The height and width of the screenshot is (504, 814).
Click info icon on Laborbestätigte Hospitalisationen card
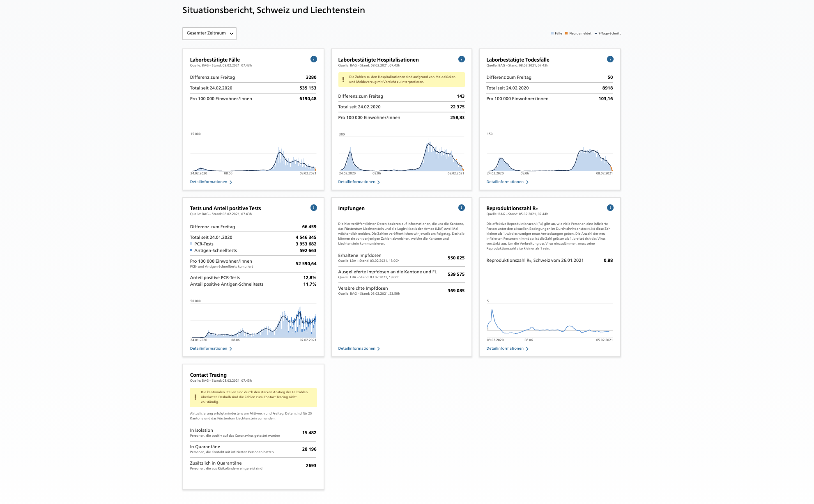462,59
